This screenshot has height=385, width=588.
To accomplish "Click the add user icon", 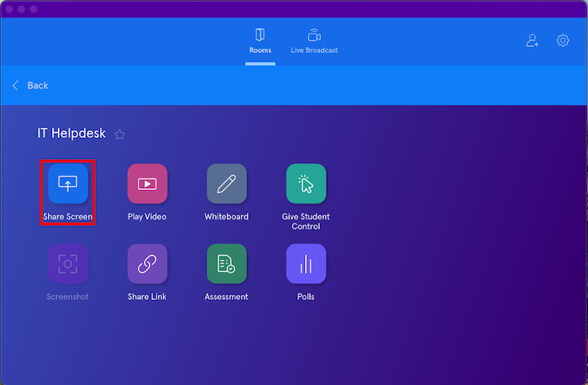I will pyautogui.click(x=533, y=40).
